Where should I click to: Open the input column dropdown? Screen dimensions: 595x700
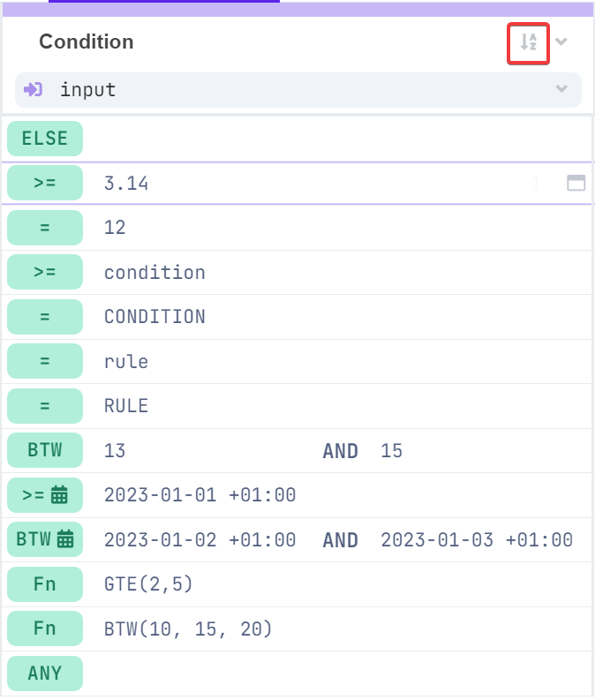pos(561,89)
